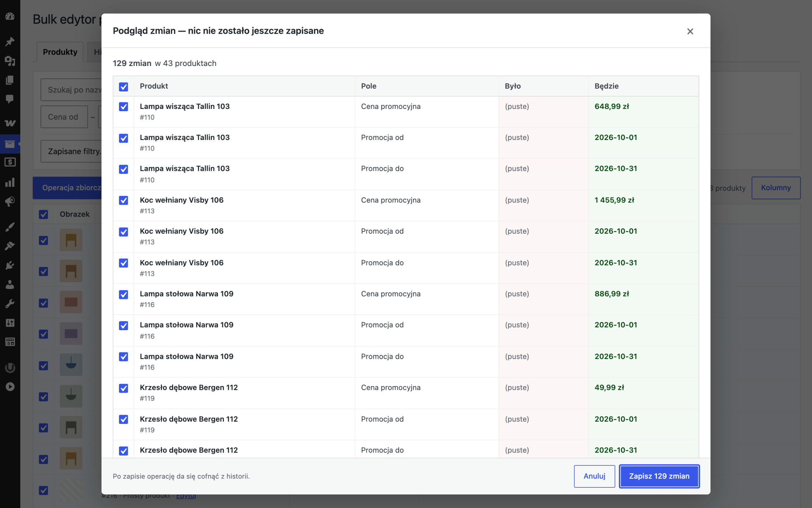Uncheck Lampa wisząca Tallin 103 Cena promocyjna row
The height and width of the screenshot is (508, 812).
[123, 106]
